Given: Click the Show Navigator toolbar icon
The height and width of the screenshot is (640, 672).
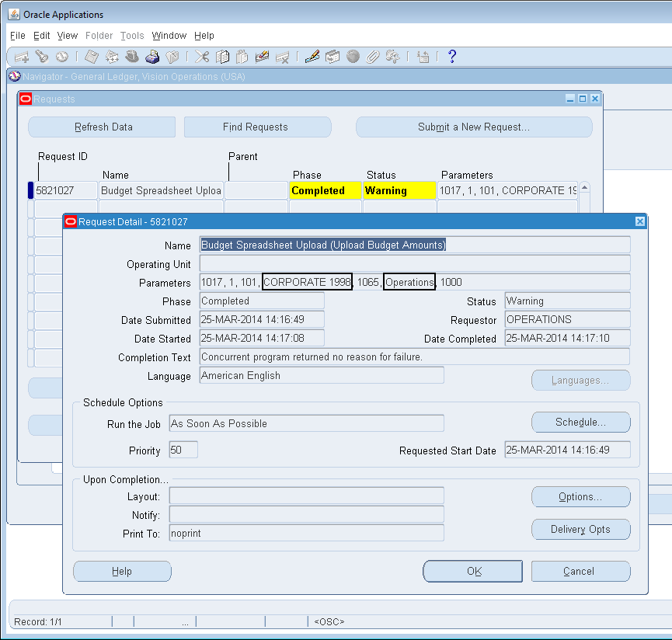Looking at the screenshot, I should click(x=62, y=57).
